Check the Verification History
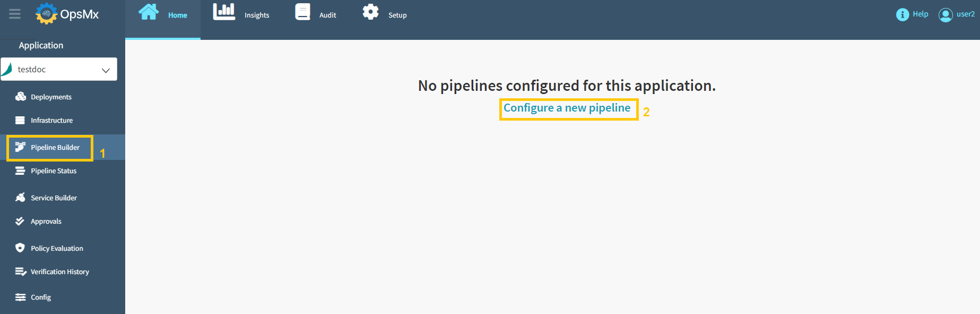Image resolution: width=980 pixels, height=314 pixels. (59, 271)
